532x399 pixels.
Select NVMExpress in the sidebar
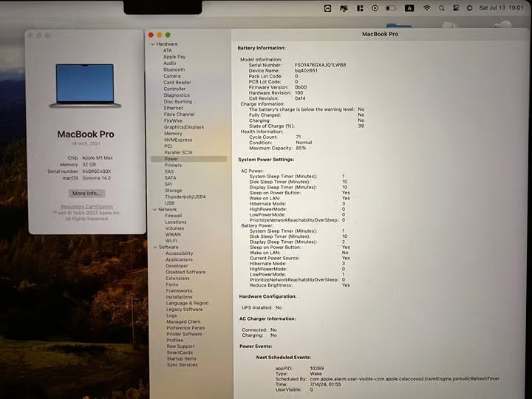178,140
